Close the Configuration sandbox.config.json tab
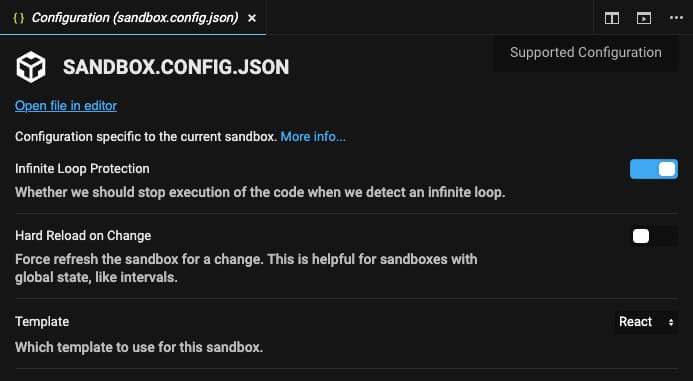The height and width of the screenshot is (381, 693). tap(252, 18)
